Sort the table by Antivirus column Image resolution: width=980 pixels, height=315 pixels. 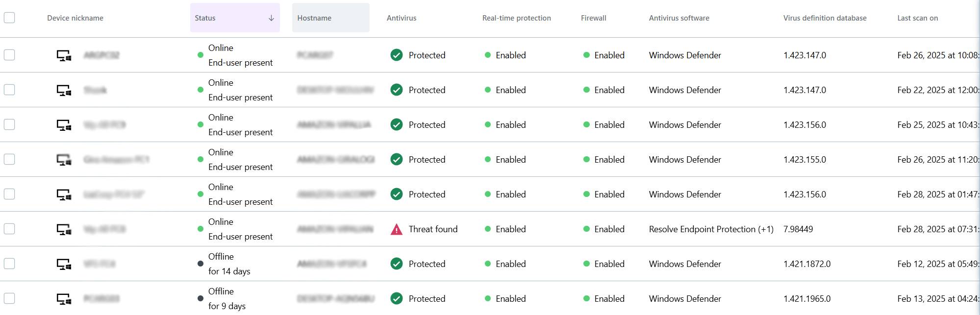tap(402, 18)
